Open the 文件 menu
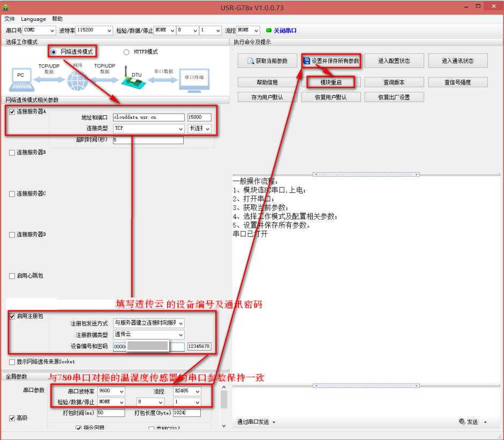504x440 pixels. (10, 19)
